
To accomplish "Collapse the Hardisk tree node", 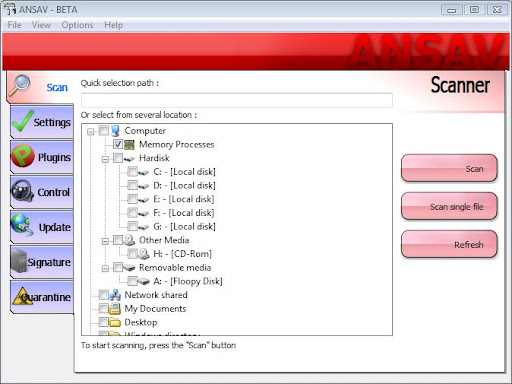I will [105, 159].
